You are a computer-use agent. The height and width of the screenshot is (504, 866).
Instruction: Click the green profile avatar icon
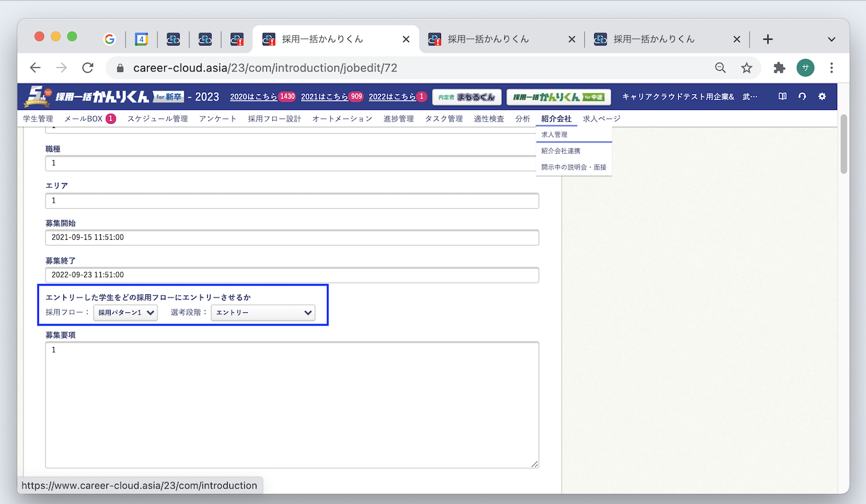coord(805,68)
